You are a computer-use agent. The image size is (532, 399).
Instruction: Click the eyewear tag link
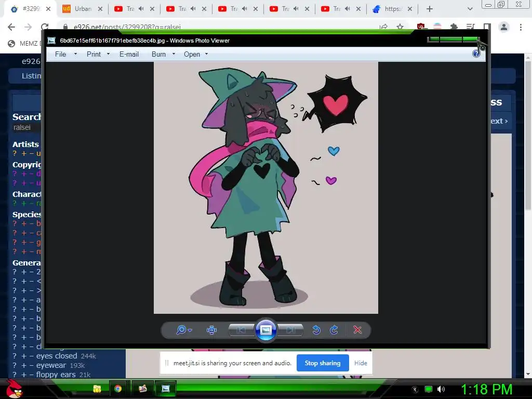51,365
